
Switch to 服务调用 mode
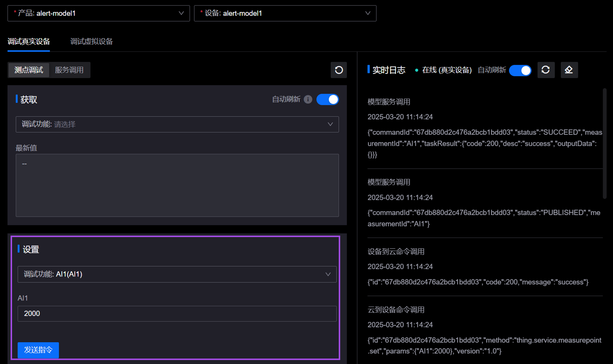[70, 70]
